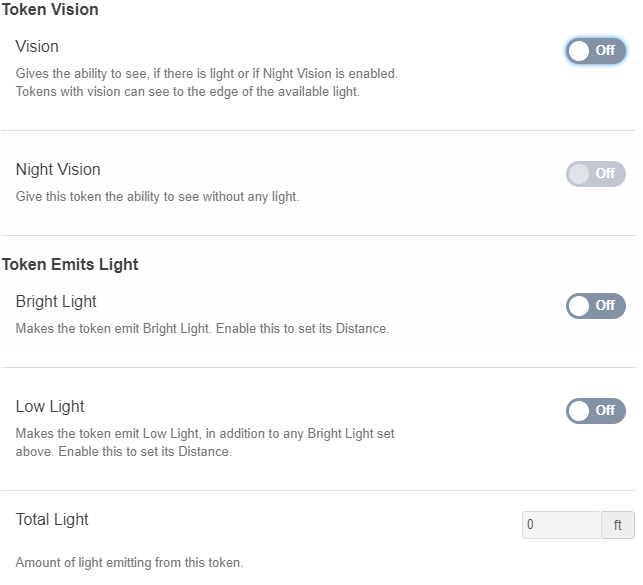Image resolution: width=643 pixels, height=585 pixels.
Task: Click the 'see without any light' description text
Action: click(x=157, y=197)
